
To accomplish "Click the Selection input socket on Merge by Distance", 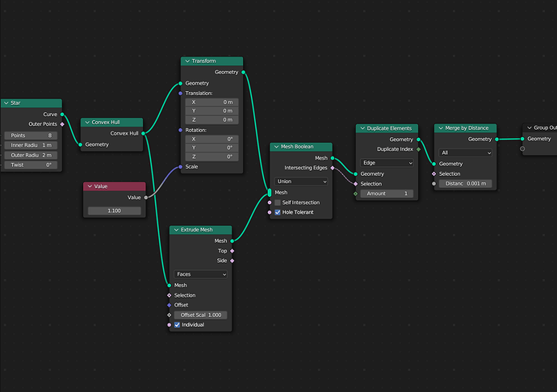I will [433, 174].
